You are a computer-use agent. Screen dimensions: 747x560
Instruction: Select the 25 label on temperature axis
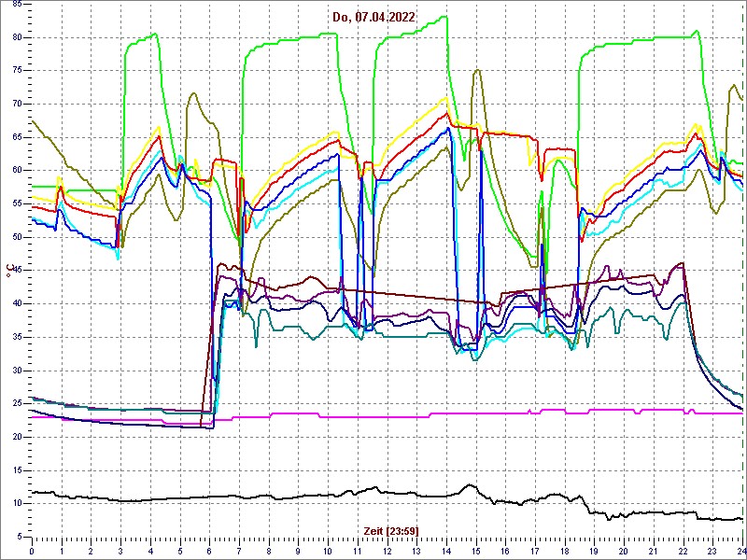18,404
